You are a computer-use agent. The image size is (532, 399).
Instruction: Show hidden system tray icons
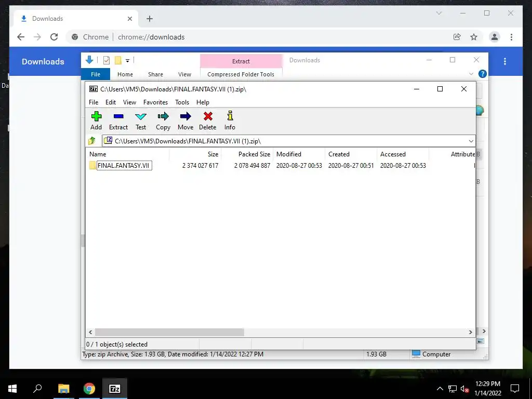(x=440, y=389)
